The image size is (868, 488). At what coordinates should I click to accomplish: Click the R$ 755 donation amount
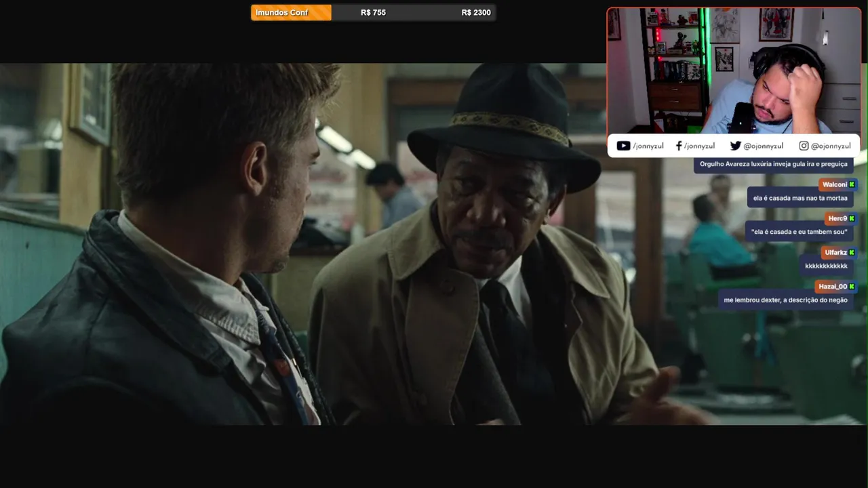coord(373,12)
